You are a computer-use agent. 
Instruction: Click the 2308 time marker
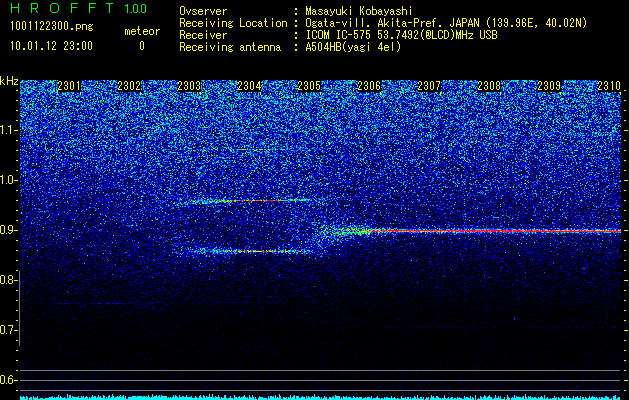489,86
